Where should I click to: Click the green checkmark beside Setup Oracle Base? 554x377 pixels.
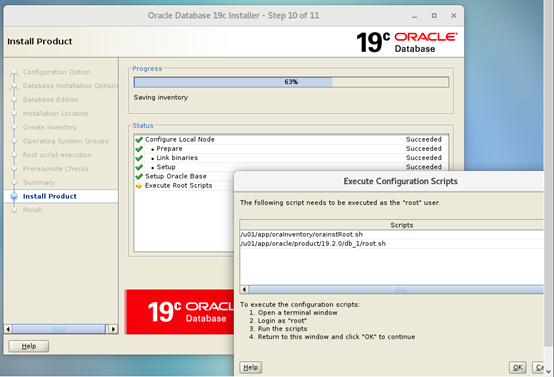139,176
